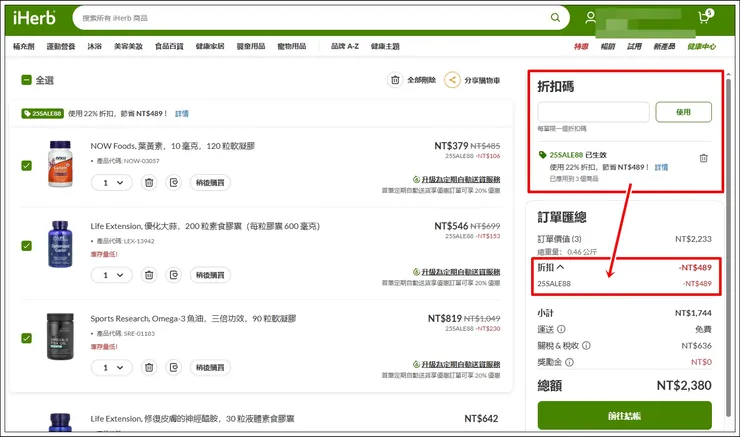Delete the Sports Research Omega-3 item

[149, 367]
